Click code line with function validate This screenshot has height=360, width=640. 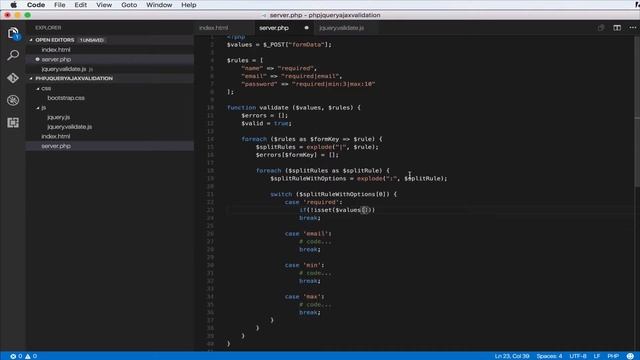click(294, 108)
